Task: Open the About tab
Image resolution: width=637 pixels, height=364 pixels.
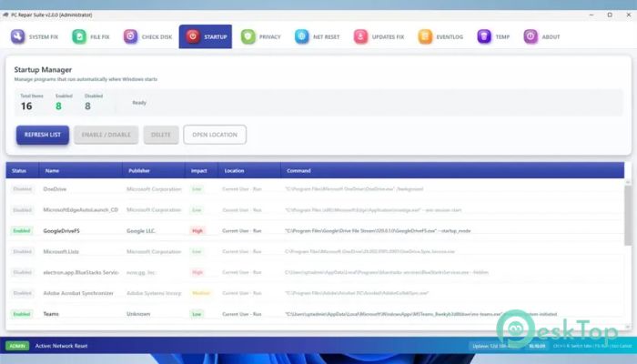Action: coord(542,36)
